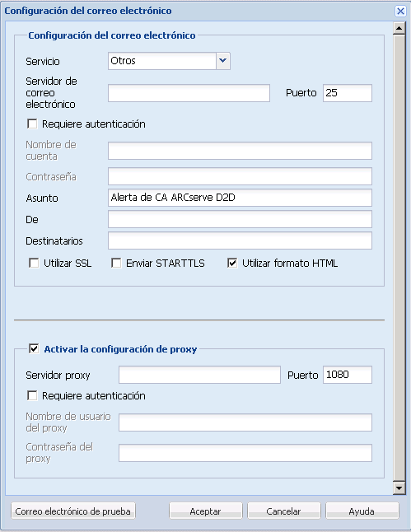Disable Activar la configuración de proxy

pyautogui.click(x=34, y=348)
